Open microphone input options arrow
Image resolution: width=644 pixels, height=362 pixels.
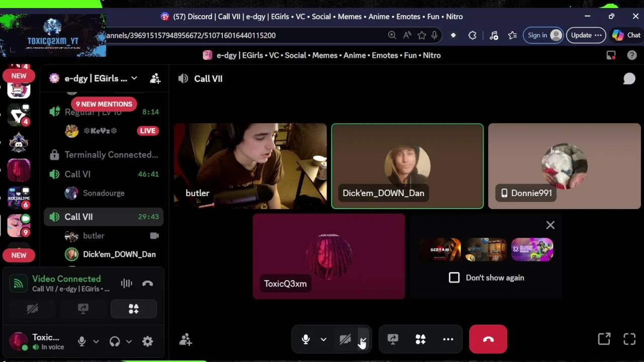[x=324, y=339]
